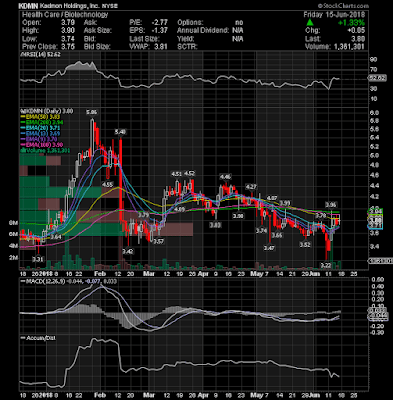Click the 3.47 low label in May
393x400 pixels.
(x=269, y=248)
